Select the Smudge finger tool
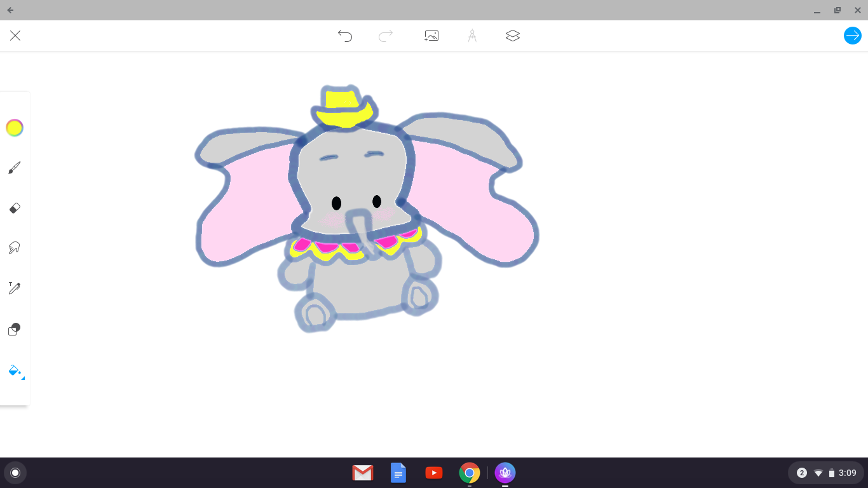Viewport: 868px width, 488px height. click(15, 248)
